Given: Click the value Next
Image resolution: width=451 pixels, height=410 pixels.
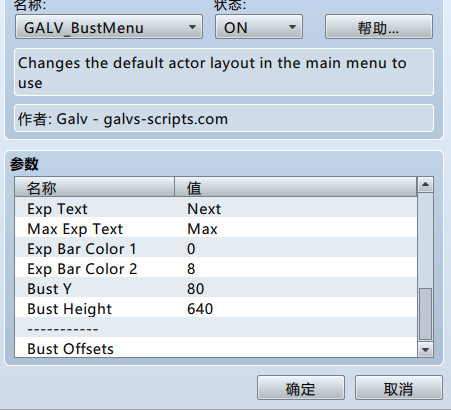Looking at the screenshot, I should (204, 209).
